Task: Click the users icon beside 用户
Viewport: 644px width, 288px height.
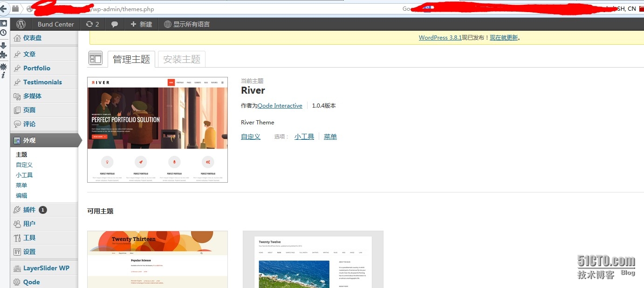Action: click(x=17, y=224)
